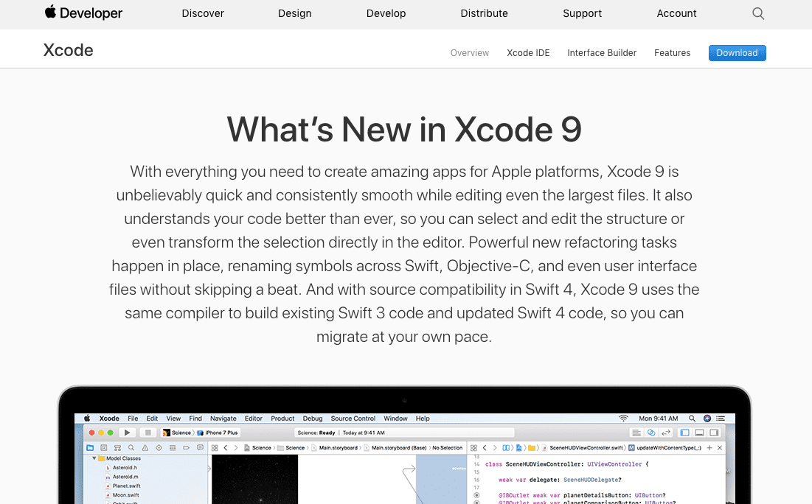This screenshot has width=812, height=504.
Task: Click Main.storyboard (Base) in jump bar
Action: [395, 448]
